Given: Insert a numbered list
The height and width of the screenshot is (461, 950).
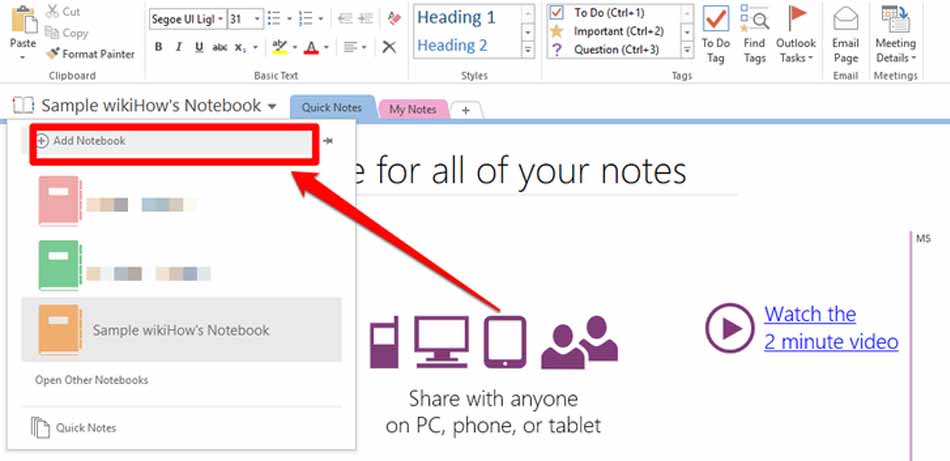Looking at the screenshot, I should (305, 19).
